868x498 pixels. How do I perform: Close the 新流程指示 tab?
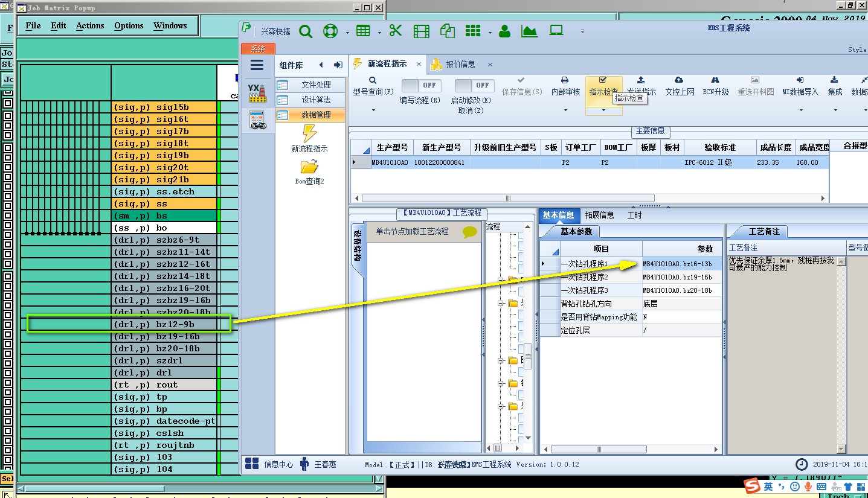pyautogui.click(x=419, y=64)
